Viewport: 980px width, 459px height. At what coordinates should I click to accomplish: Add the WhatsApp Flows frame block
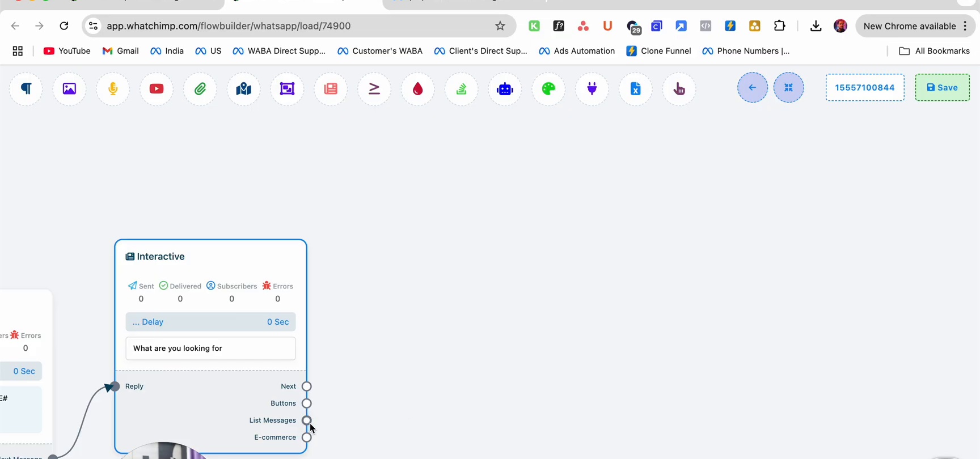point(288,89)
